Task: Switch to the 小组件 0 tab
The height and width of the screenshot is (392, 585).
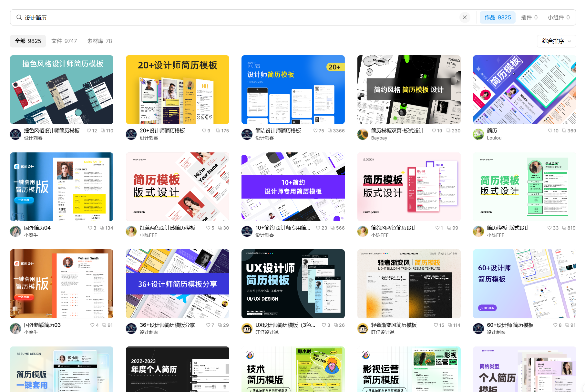Action: [x=559, y=17]
